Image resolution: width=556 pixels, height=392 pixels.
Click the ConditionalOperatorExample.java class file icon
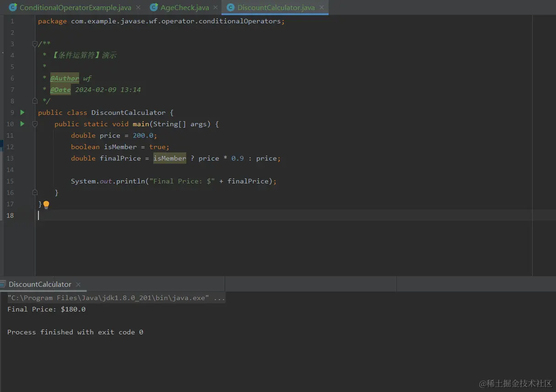[x=13, y=7]
